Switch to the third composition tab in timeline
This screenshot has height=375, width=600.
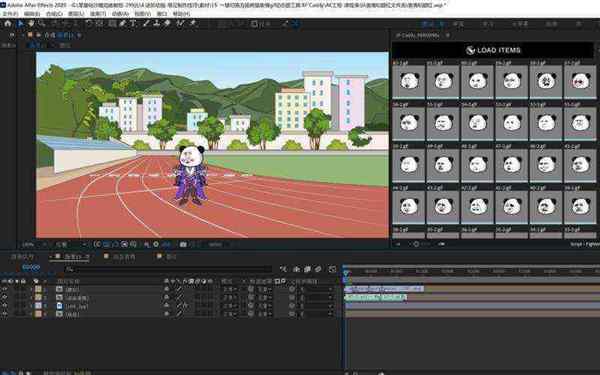(167, 257)
